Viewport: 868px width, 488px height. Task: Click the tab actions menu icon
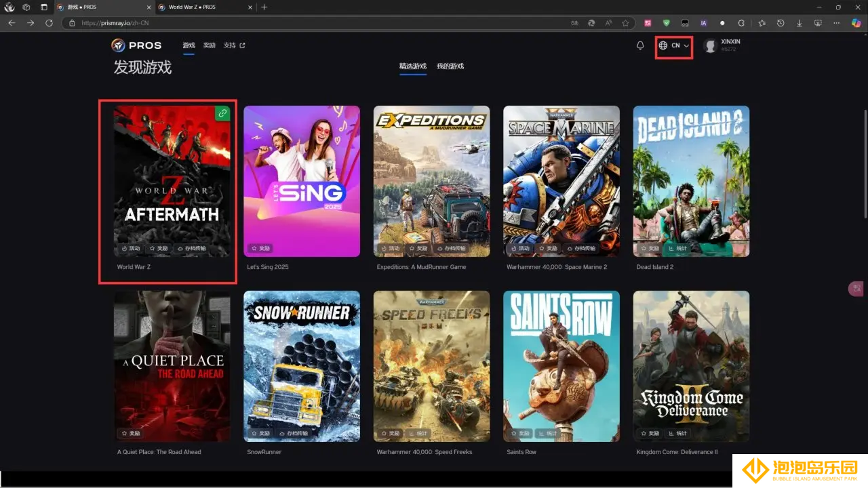point(44,7)
